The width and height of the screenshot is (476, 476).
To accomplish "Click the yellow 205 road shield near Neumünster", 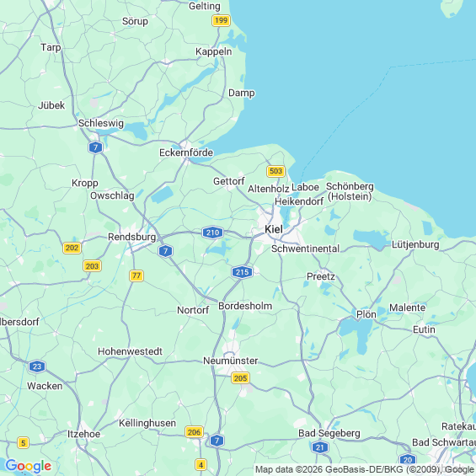I will pos(240,378).
